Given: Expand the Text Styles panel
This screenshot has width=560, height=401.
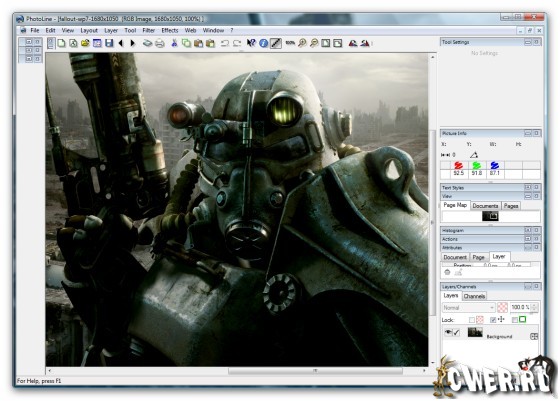Looking at the screenshot, I should pos(528,187).
